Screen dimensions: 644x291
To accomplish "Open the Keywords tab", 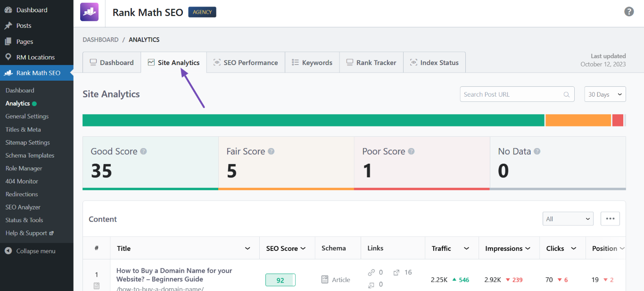I will coord(312,62).
